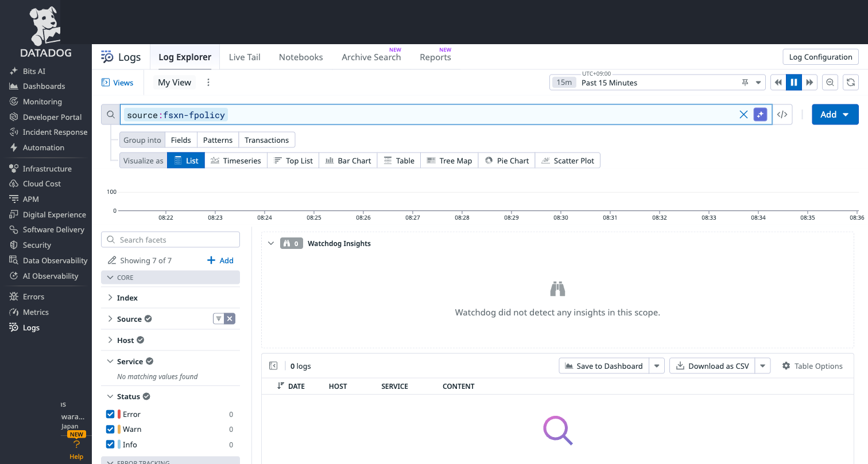Screen dimensions: 868x464
Task: Open Save to Dashboard dropdown arrow
Action: [x=657, y=366]
